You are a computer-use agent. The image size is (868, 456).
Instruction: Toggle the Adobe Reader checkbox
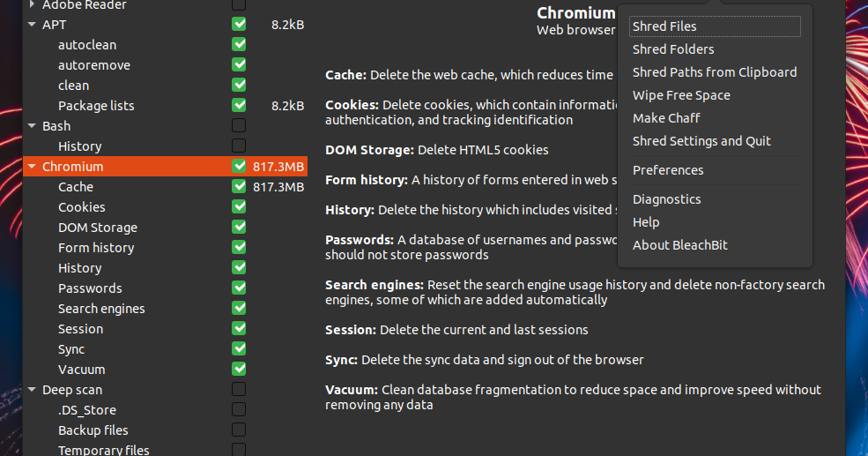tap(239, 4)
